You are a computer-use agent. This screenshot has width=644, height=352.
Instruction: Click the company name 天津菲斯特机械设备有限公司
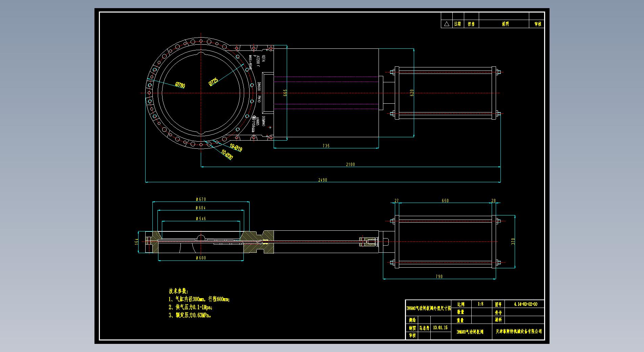pyautogui.click(x=519, y=331)
